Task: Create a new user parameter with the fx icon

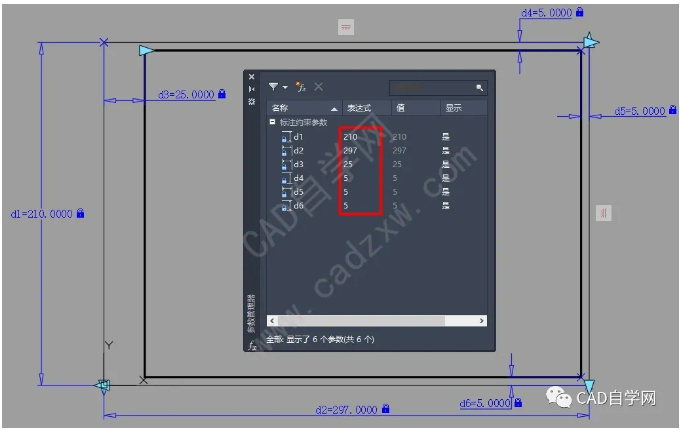Action: pos(301,87)
